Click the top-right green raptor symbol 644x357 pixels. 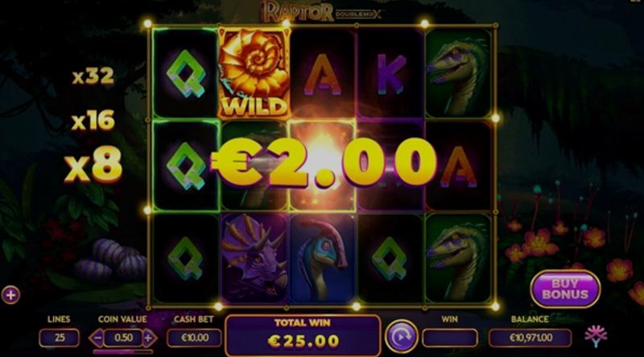[x=458, y=75]
